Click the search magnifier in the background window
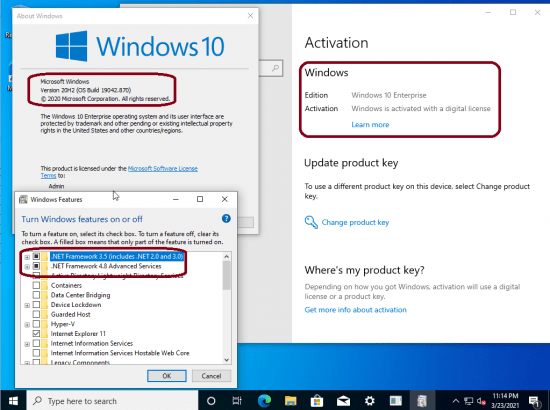The width and height of the screenshot is (550, 410). click(x=276, y=68)
